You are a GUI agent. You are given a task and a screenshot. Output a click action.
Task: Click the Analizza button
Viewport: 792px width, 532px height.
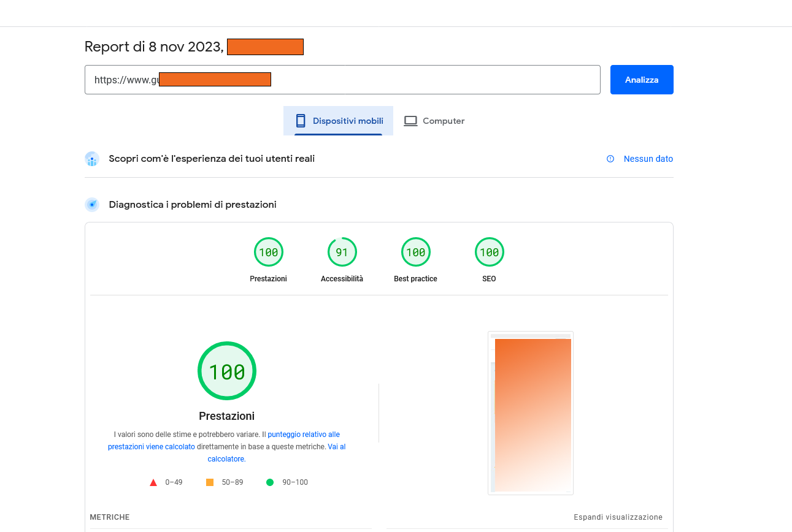click(x=642, y=80)
